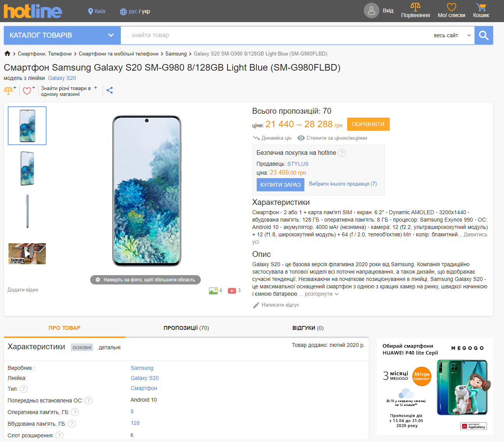This screenshot has height=442, width=504.
Task: Click the share icon
Action: pos(109,90)
